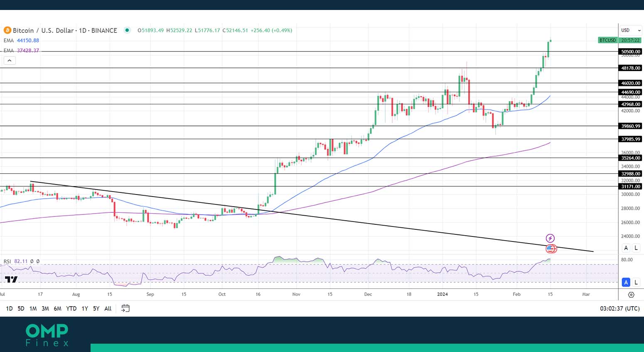Select the All time range

108,308
